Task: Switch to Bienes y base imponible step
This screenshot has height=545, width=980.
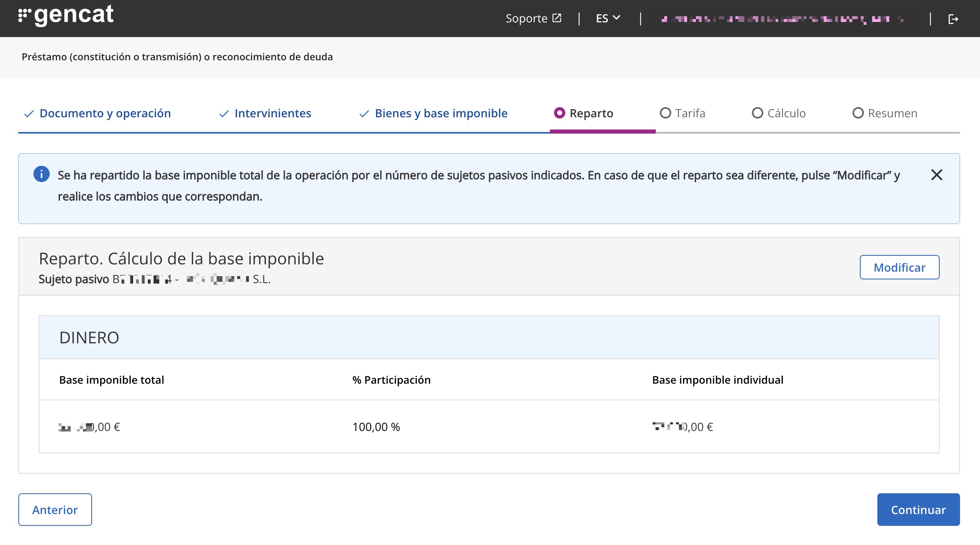Action: 441,113
